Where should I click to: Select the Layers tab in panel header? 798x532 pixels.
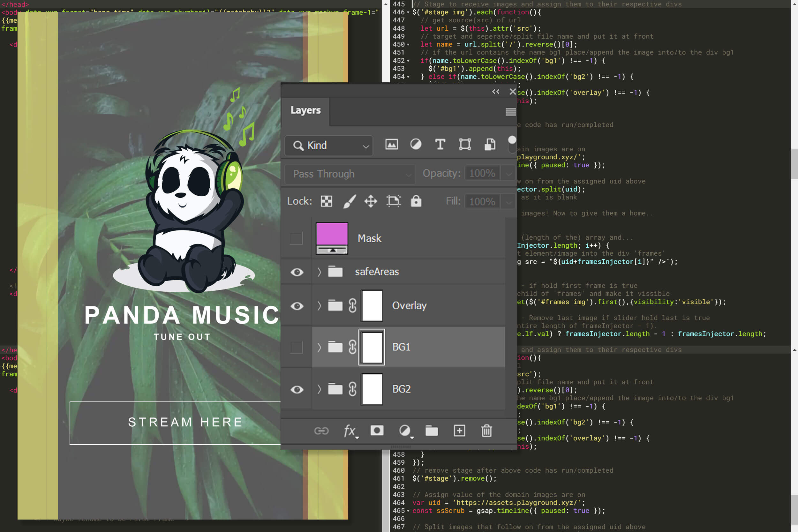(305, 109)
